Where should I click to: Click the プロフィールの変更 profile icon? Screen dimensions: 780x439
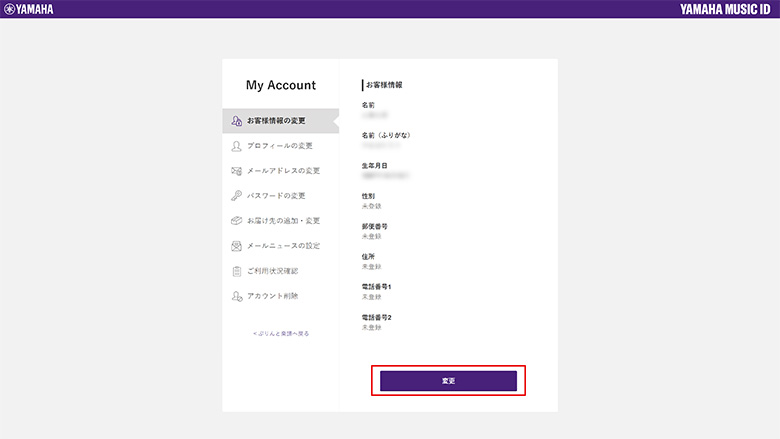[x=236, y=146]
